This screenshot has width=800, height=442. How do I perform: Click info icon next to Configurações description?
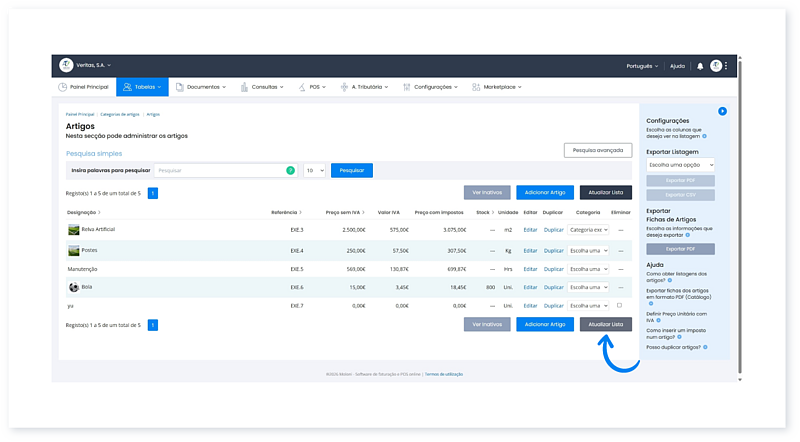click(702, 135)
